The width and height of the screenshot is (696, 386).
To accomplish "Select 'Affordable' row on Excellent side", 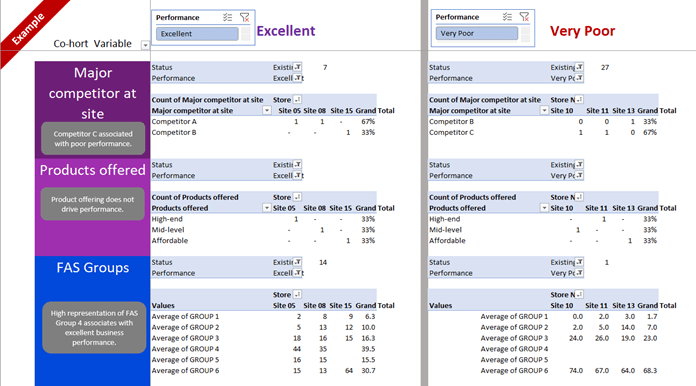I will [x=170, y=240].
